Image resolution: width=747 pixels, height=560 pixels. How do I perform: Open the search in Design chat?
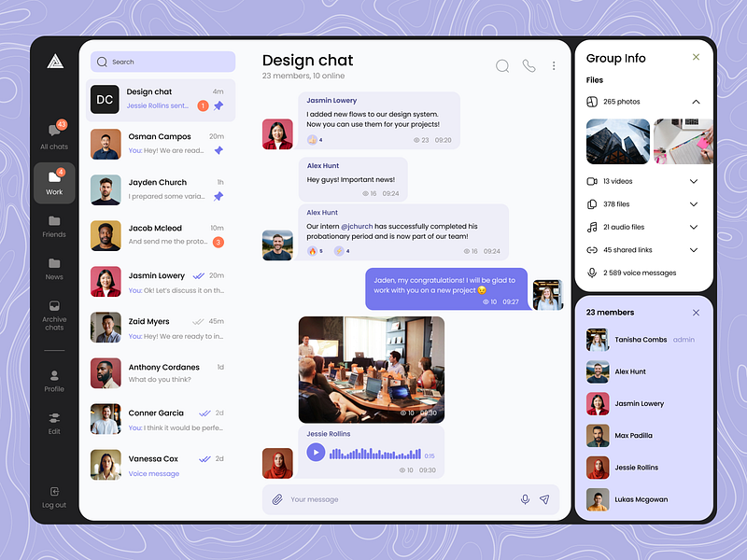coord(502,66)
